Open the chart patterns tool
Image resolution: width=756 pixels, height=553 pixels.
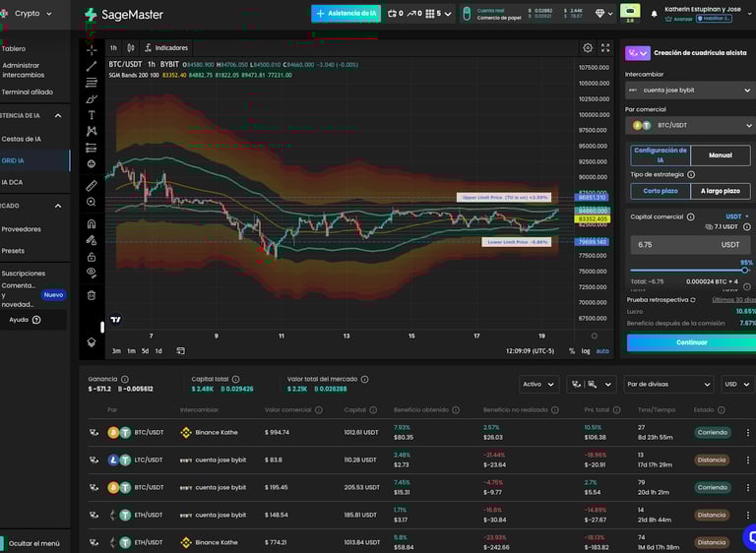pos(92,131)
